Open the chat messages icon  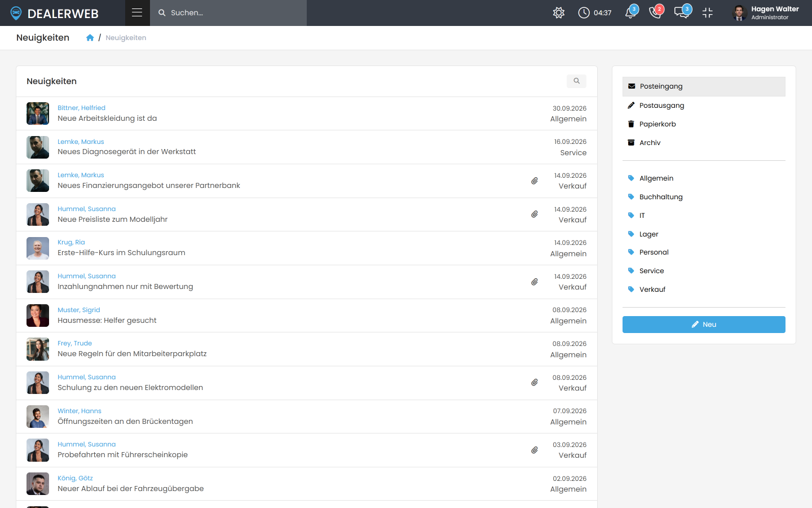[x=682, y=12]
